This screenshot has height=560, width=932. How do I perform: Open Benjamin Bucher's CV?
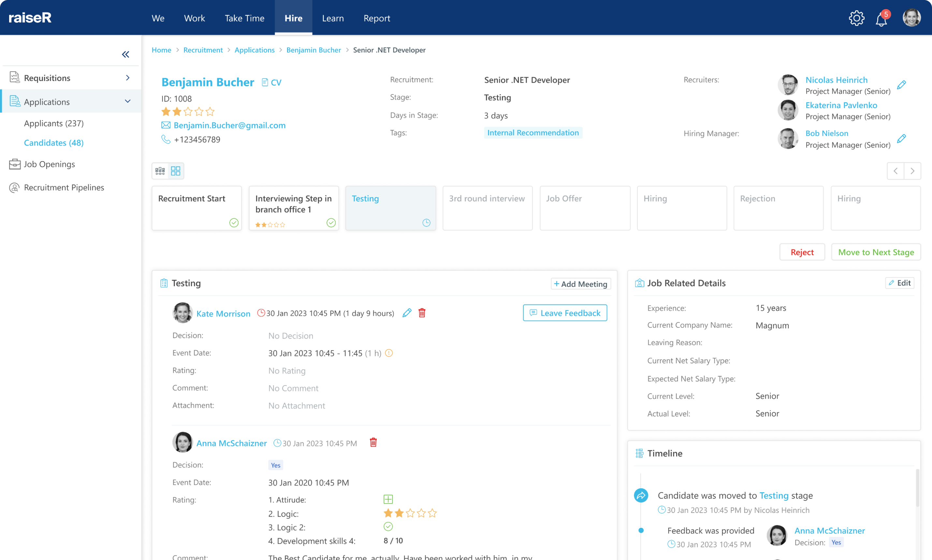271,82
